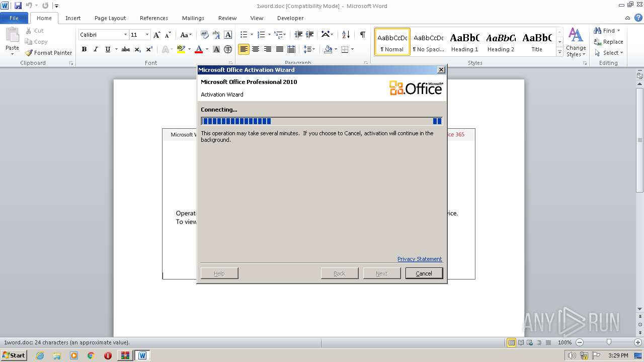Apply the Heading 2 style

pyautogui.click(x=501, y=42)
